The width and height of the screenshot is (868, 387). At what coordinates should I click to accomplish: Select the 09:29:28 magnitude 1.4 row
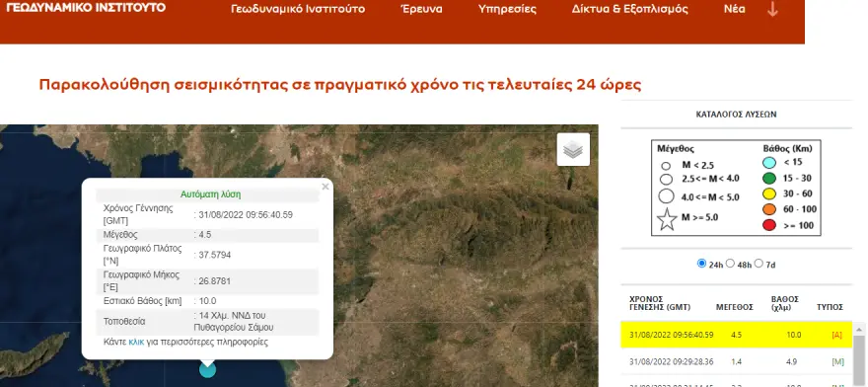[736, 361]
